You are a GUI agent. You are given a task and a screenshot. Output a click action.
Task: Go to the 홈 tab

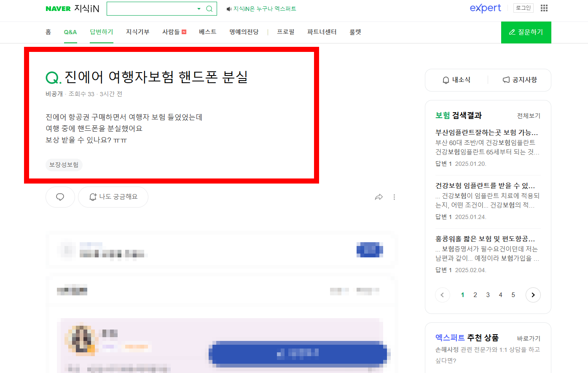point(48,32)
